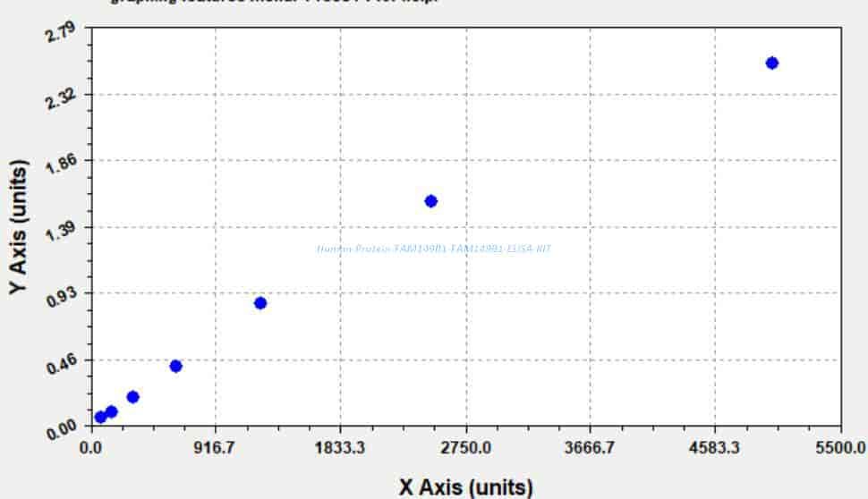Click the highest data point near Y 2.5
Viewport: 868px width, 499px height.
point(771,63)
